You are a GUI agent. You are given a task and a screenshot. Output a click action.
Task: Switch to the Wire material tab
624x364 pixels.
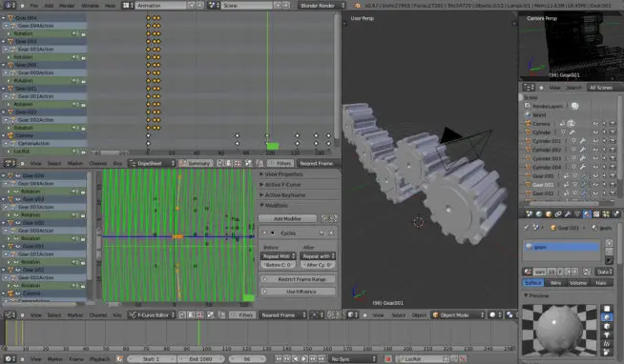pos(555,283)
